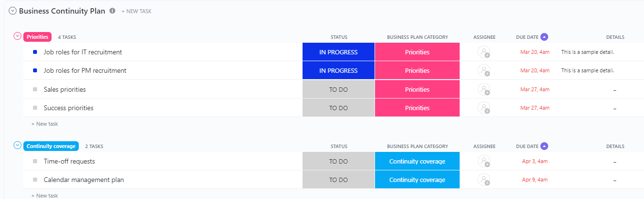Click due date sort icon in Continuity coverage group

coord(544,146)
